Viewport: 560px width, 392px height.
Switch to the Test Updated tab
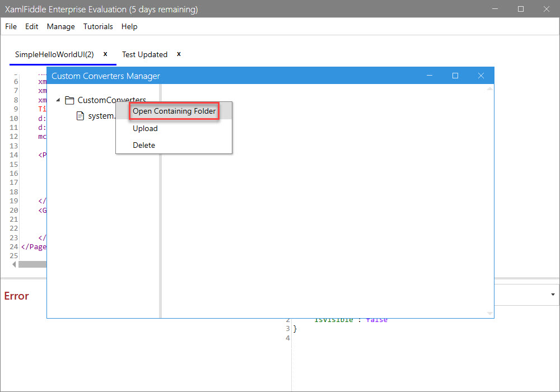[x=144, y=54]
